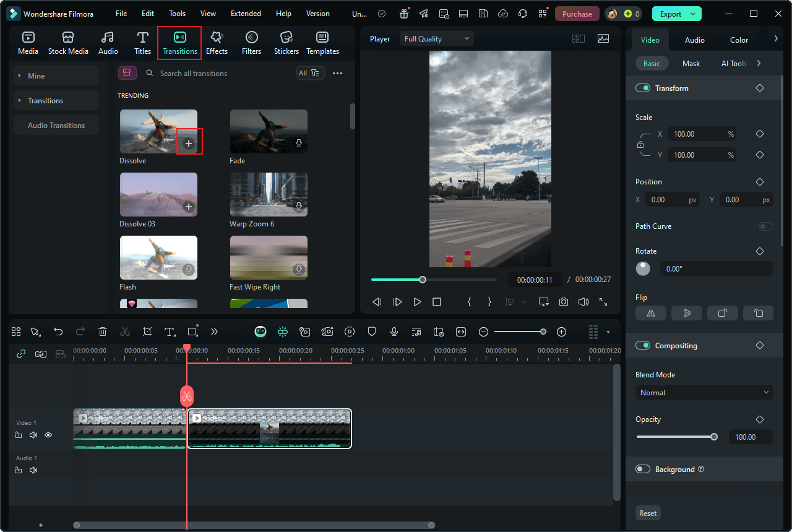This screenshot has width=792, height=532.
Task: Click the split scissors icon in timeline toolbar
Action: point(125,332)
